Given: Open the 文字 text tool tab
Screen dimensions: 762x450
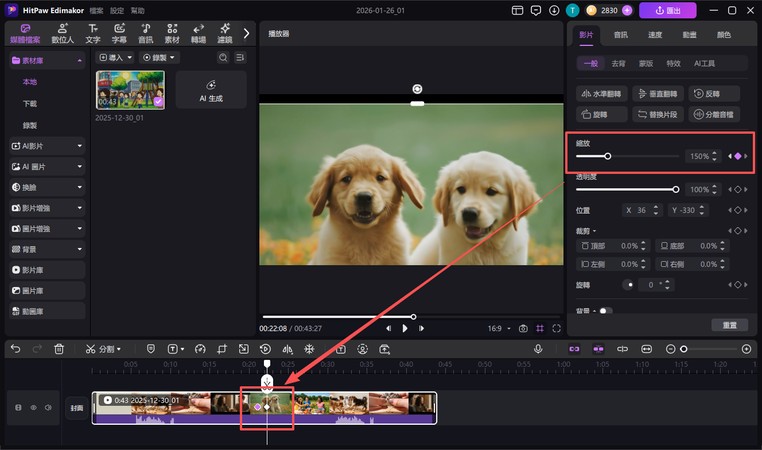Looking at the screenshot, I should click(93, 33).
